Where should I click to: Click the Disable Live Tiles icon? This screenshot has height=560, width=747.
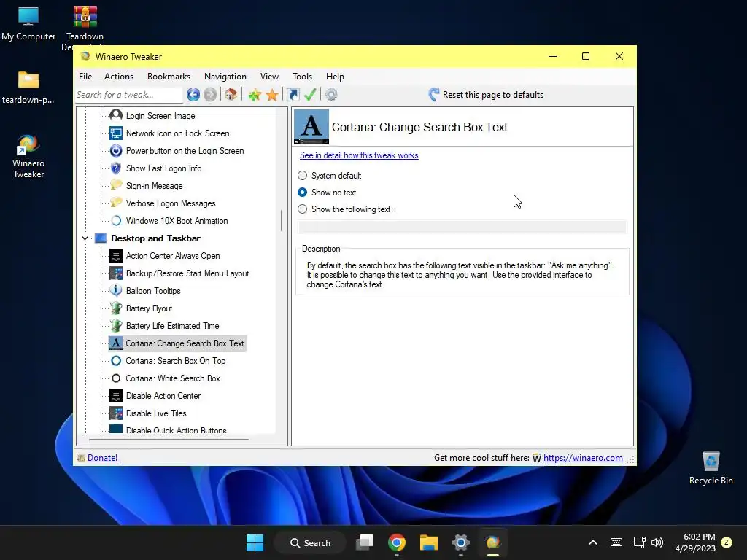point(116,413)
